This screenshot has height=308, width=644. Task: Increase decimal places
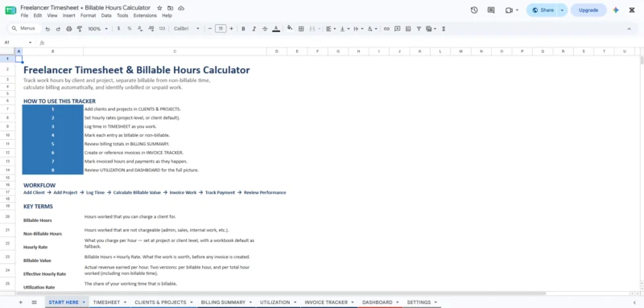tap(151, 29)
